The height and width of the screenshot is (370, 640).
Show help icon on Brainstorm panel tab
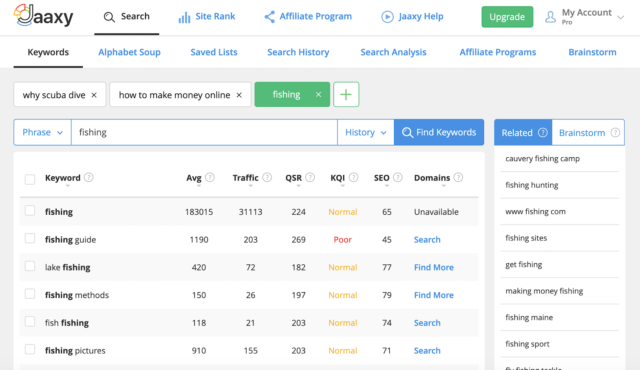(x=615, y=133)
